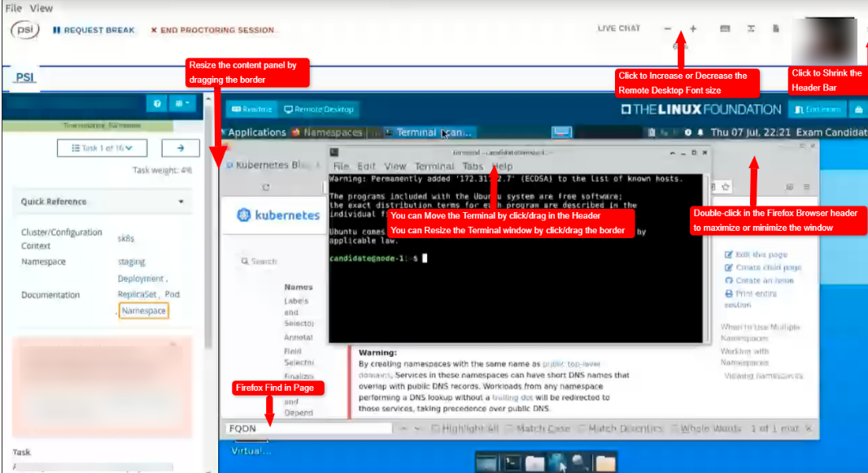
Task: Open the Viewing namespaces sidebar link
Action: (763, 375)
